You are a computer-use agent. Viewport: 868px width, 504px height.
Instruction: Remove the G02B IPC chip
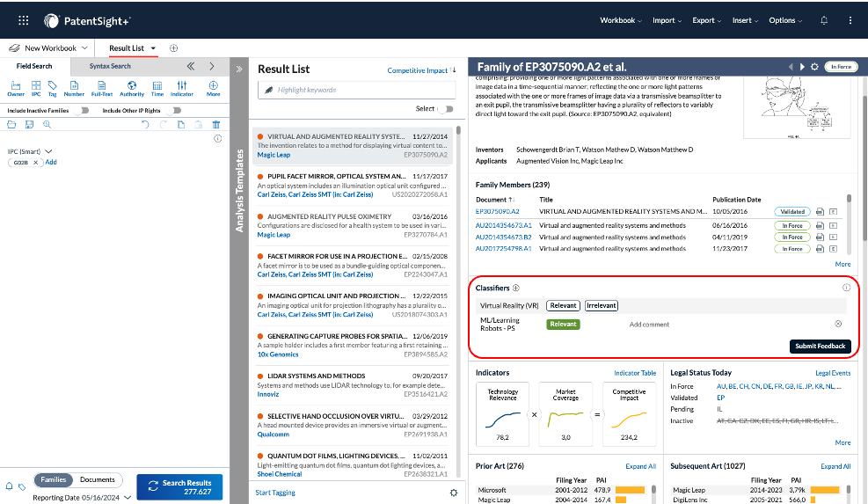click(35, 162)
